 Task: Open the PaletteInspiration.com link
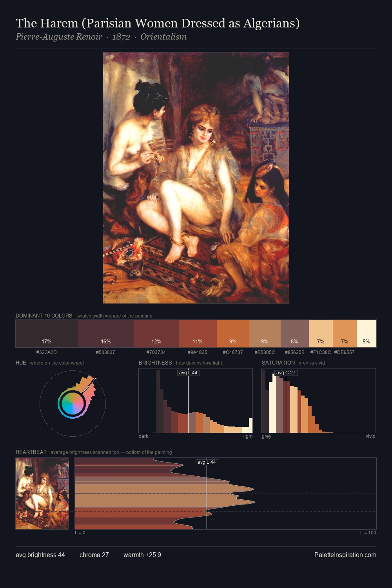(345, 555)
